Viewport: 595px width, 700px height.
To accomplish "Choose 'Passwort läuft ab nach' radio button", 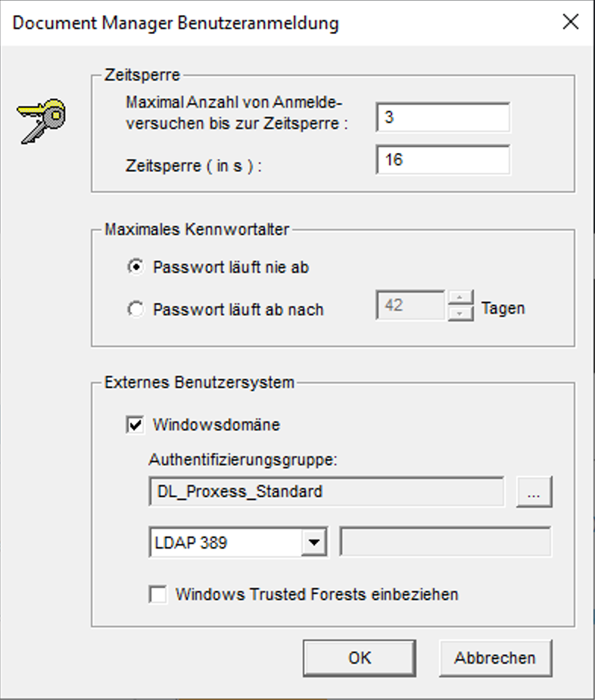I will (136, 309).
